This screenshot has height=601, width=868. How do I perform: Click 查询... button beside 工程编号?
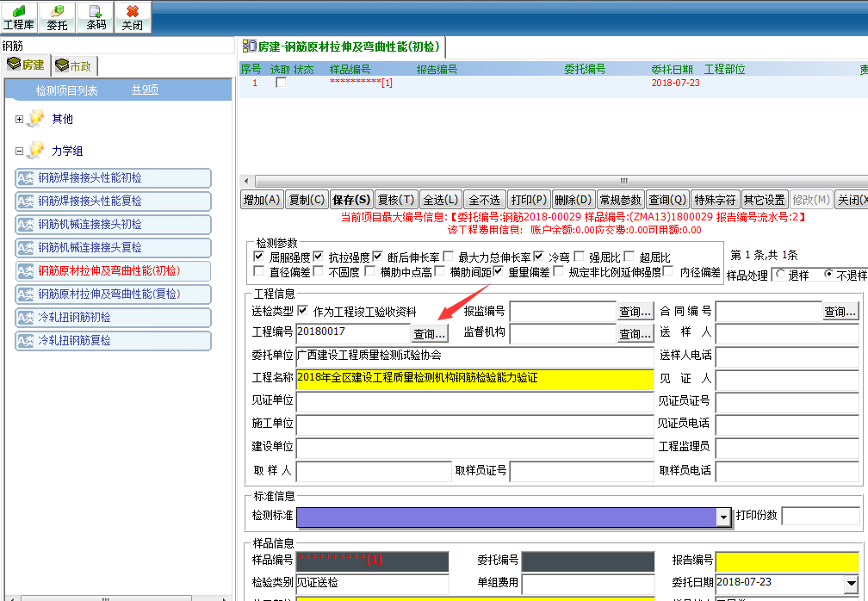pyautogui.click(x=430, y=334)
